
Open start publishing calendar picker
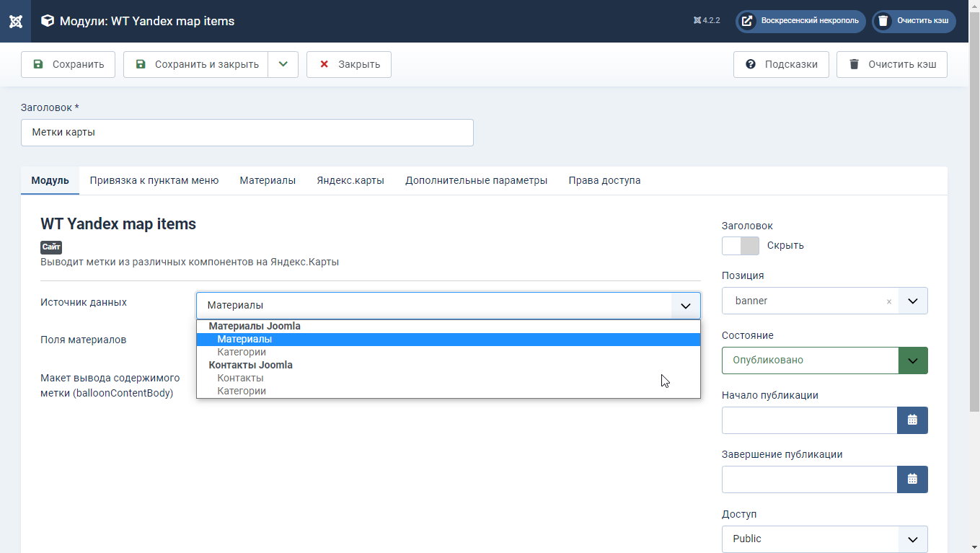[912, 420]
